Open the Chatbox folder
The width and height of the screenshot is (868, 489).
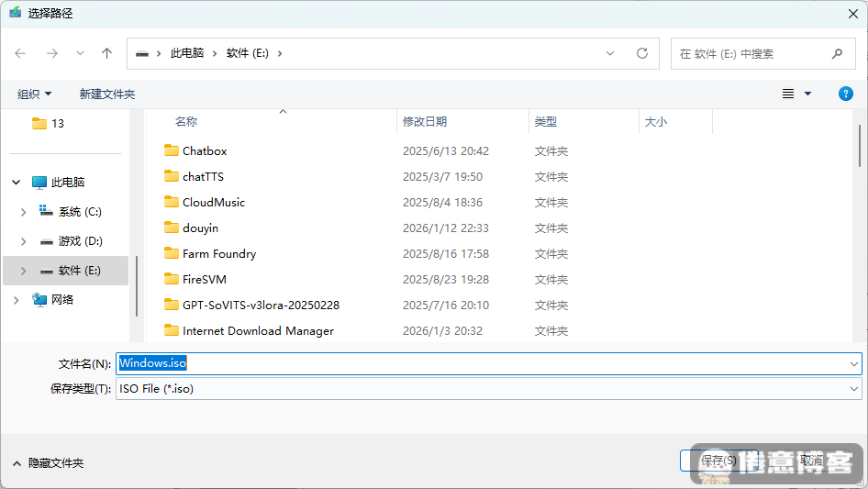pos(204,151)
